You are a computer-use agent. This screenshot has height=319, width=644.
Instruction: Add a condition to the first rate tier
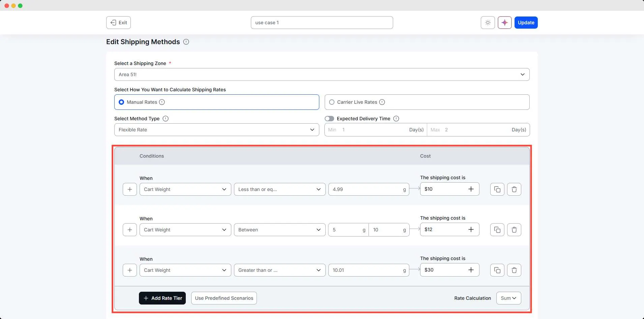(x=130, y=189)
